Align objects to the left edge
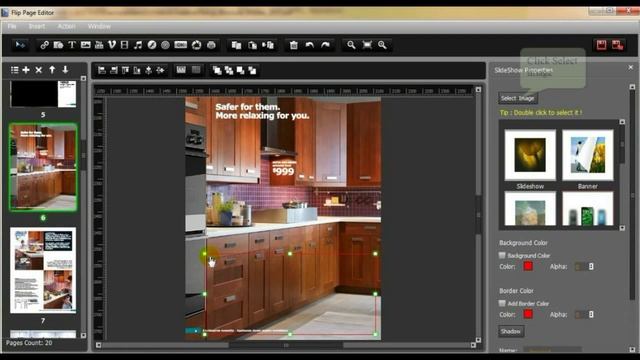 click(x=102, y=70)
